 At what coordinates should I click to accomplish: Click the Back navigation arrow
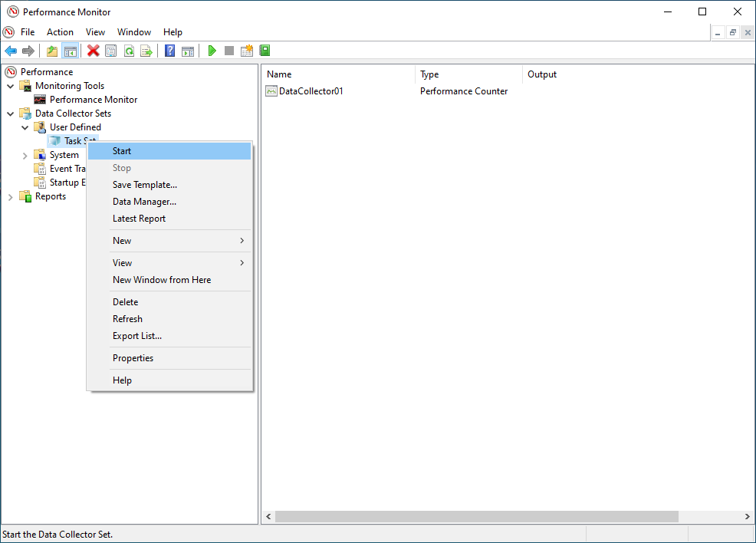coord(11,50)
